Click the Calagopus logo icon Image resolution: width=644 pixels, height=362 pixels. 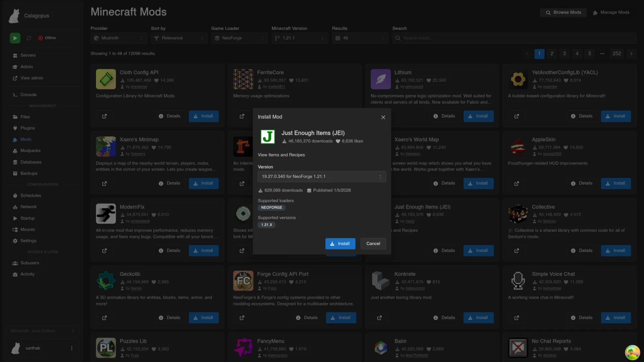(x=14, y=16)
